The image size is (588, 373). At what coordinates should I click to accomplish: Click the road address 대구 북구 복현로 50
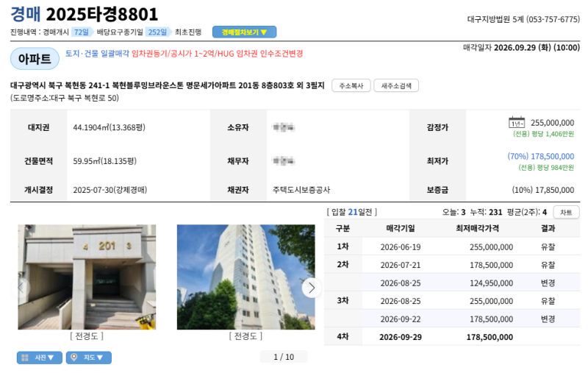click(x=65, y=99)
